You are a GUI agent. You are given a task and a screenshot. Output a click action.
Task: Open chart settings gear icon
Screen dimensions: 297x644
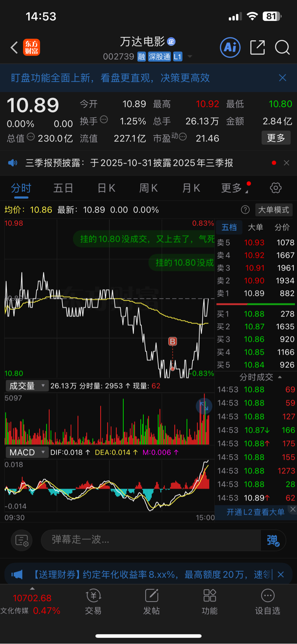pos(276,188)
